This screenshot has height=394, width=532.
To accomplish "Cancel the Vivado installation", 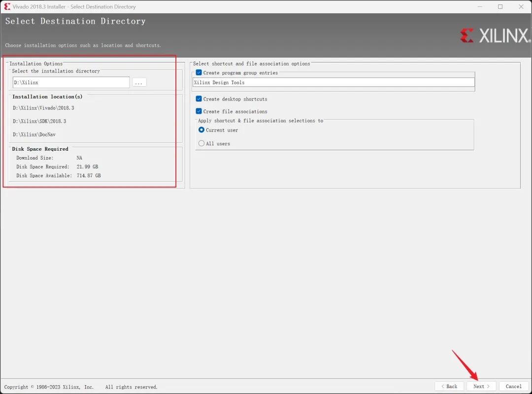I will [513, 386].
